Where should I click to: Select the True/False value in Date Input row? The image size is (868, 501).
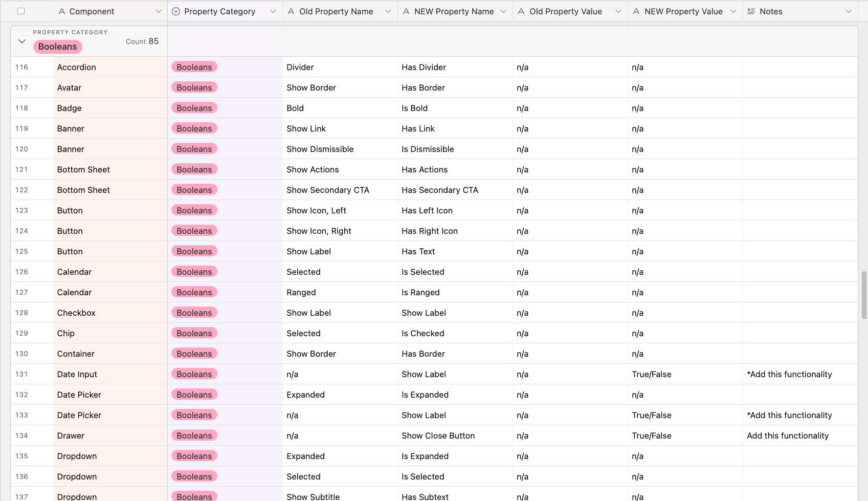685,374
